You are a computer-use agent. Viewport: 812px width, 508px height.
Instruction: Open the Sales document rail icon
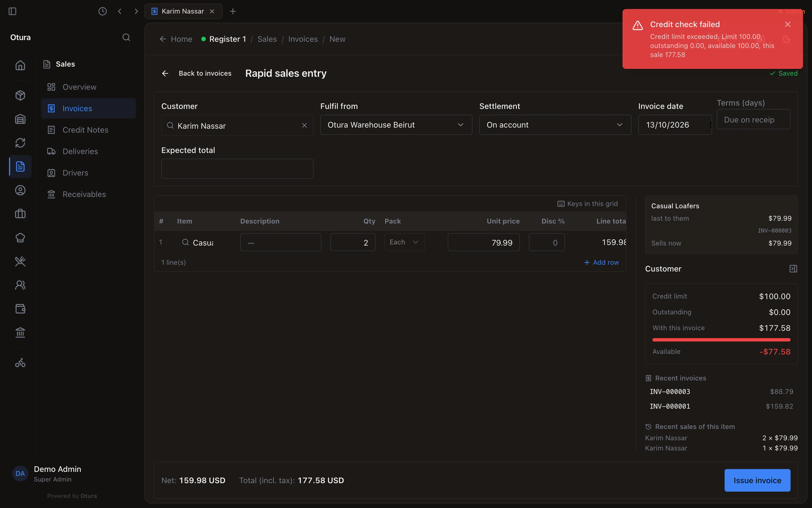pos(20,167)
